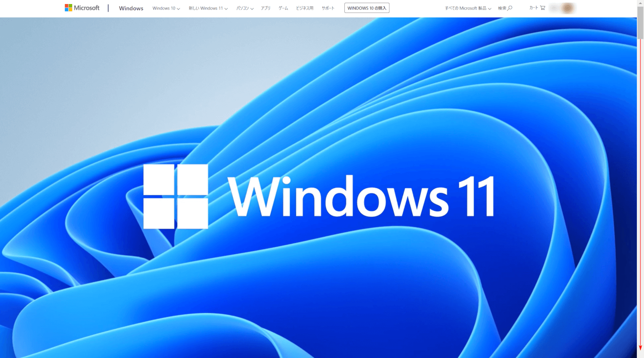Expand the パソコン dropdown menu
The width and height of the screenshot is (644, 358).
tap(245, 8)
